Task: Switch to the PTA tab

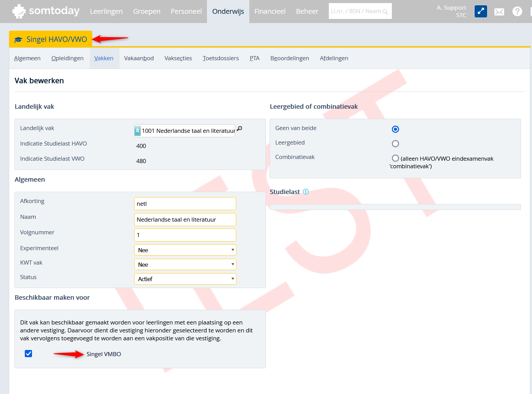Action: [x=255, y=58]
